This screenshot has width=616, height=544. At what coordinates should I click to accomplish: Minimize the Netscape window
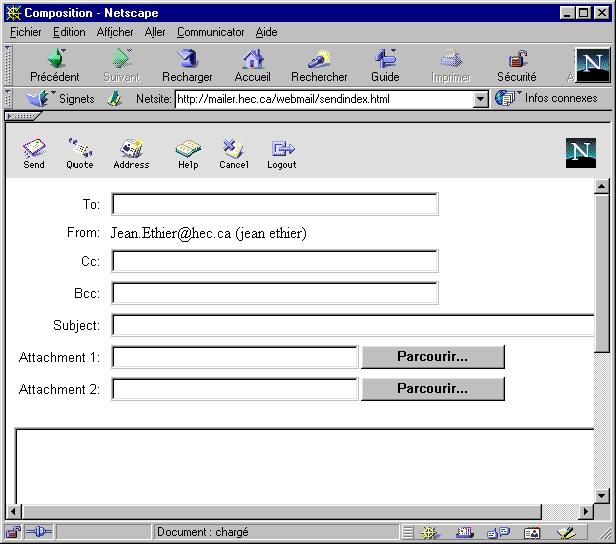tap(567, 13)
